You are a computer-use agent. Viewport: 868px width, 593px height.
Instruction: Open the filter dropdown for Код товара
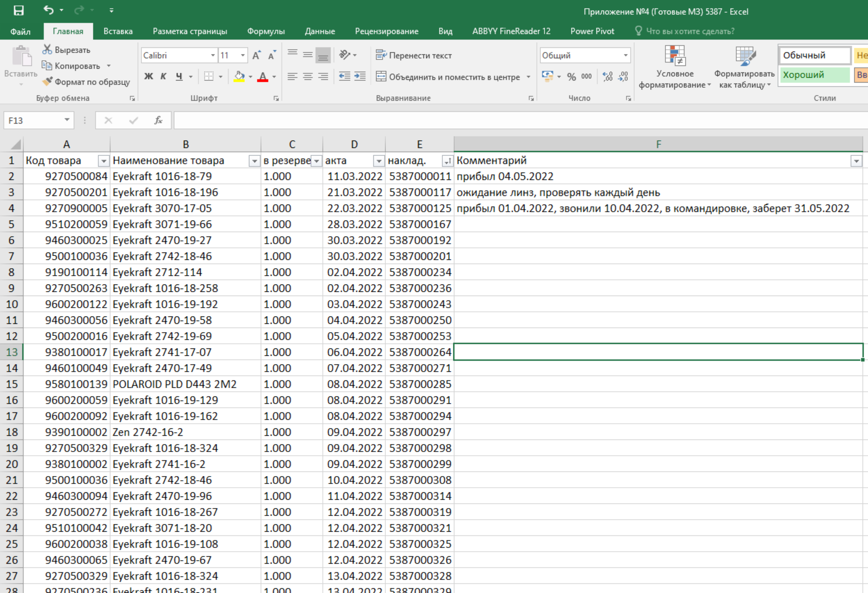(103, 161)
